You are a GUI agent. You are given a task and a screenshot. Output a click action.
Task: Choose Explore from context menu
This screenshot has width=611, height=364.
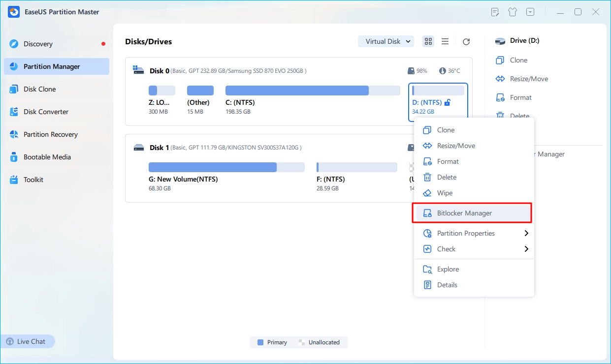point(474,269)
